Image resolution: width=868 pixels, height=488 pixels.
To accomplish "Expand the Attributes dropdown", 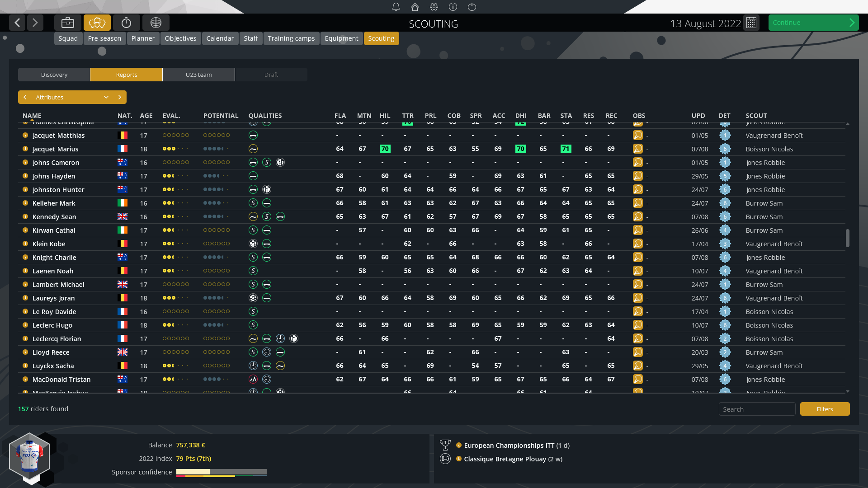I will click(106, 97).
